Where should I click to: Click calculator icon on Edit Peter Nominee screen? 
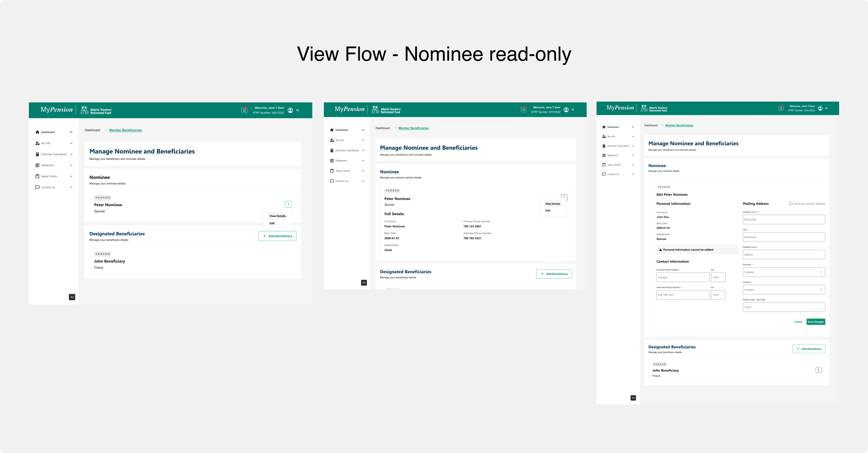tap(604, 146)
